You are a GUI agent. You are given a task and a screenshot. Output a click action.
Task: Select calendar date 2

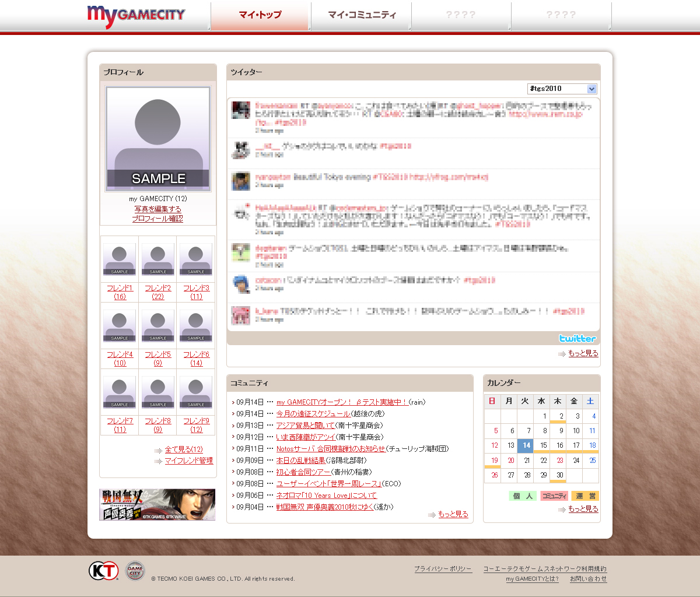(558, 416)
